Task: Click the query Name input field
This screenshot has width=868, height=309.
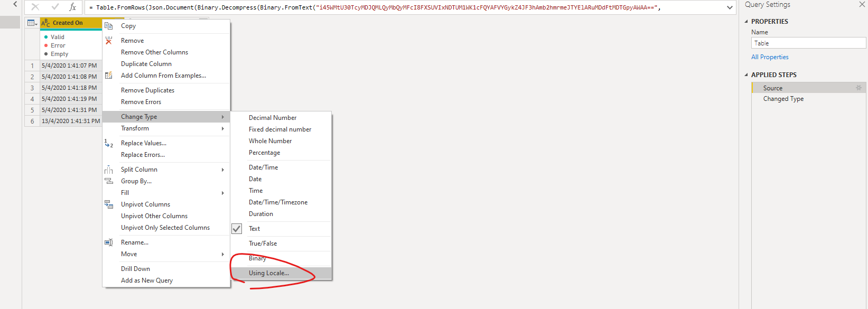Action: pos(808,43)
